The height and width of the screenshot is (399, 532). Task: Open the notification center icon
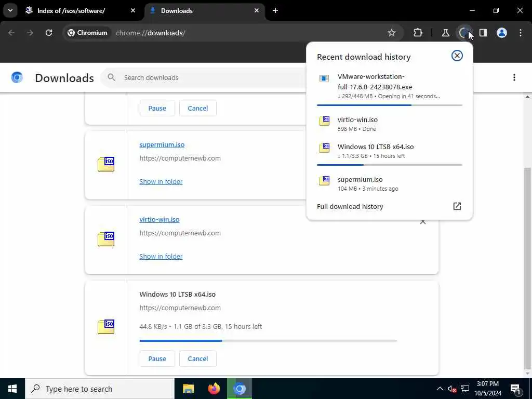[515, 389]
